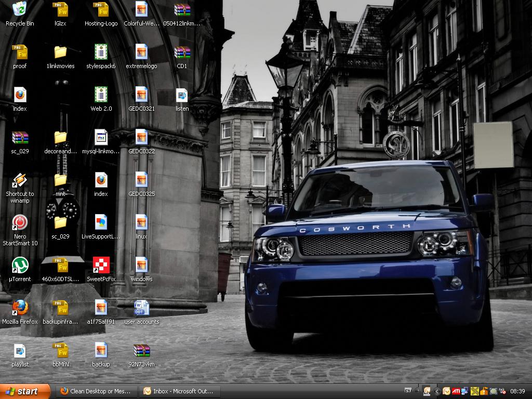The width and height of the screenshot is (532, 399).
Task: Click the Shortcut to winamp icon
Action: [20, 180]
